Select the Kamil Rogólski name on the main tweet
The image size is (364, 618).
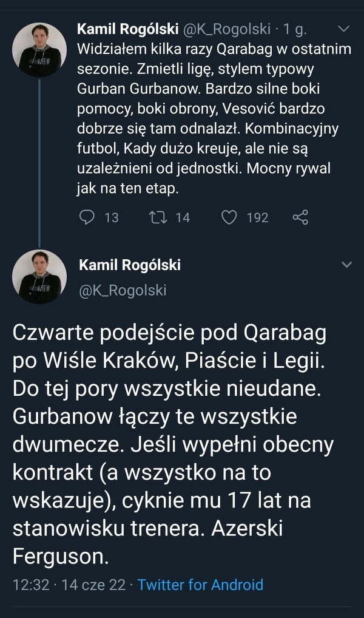tap(130, 265)
